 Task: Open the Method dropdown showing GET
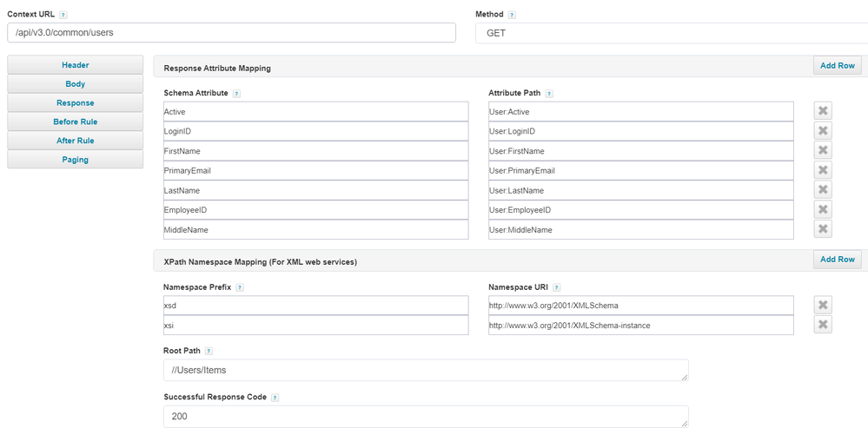coord(671,33)
